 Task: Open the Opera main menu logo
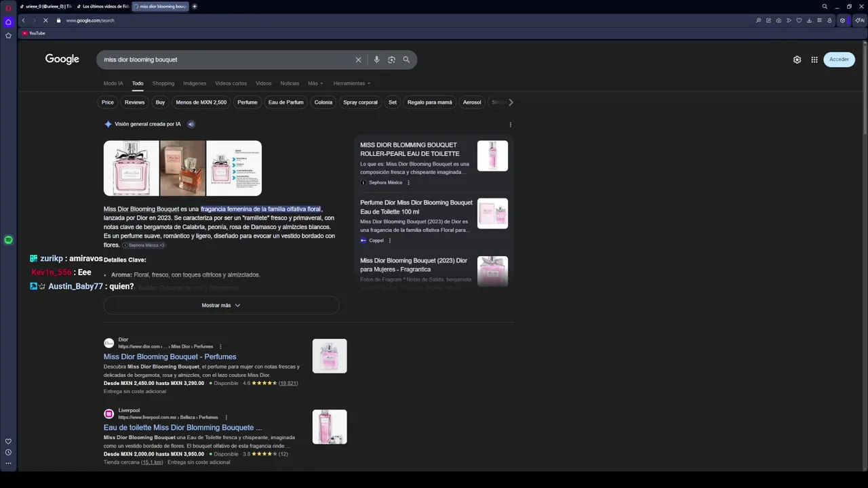click(8, 8)
